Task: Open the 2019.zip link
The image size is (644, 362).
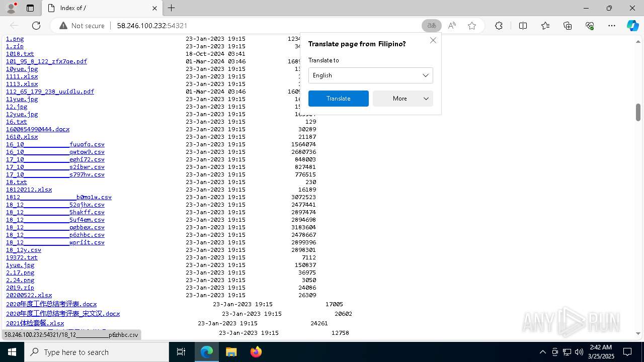Action: coord(20,288)
